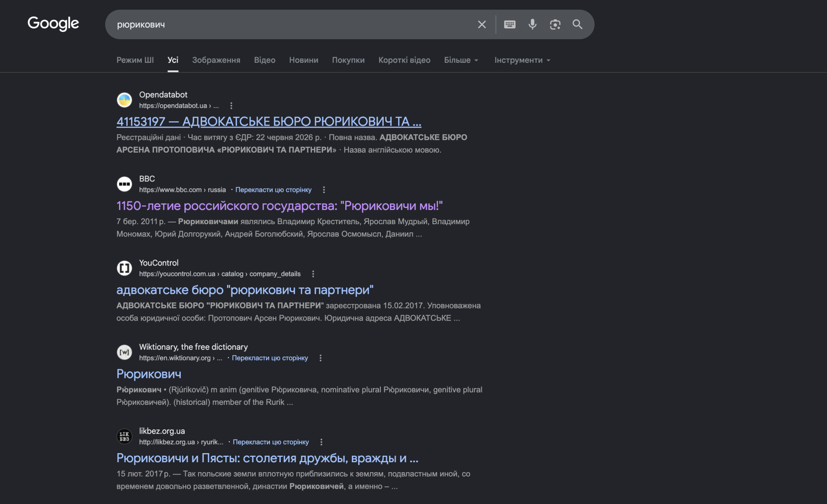Viewport: 827px width, 504px height.
Task: Open three-dot menu for Wiktionary result
Action: click(x=320, y=358)
